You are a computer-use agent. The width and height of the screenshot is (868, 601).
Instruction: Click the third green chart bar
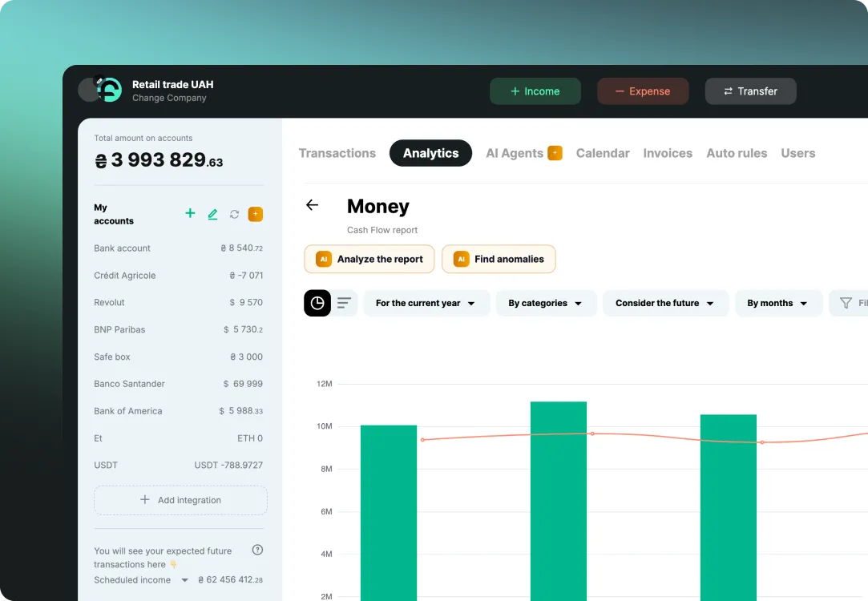[729, 507]
